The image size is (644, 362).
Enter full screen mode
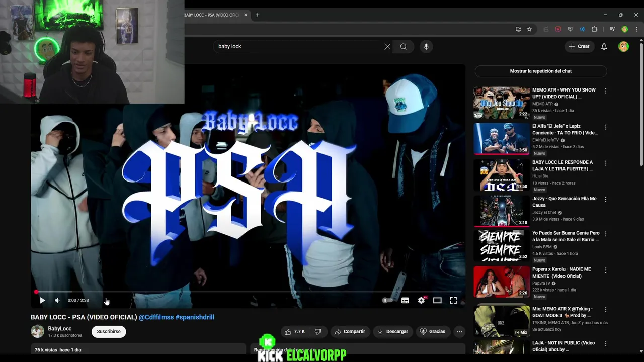(x=453, y=300)
